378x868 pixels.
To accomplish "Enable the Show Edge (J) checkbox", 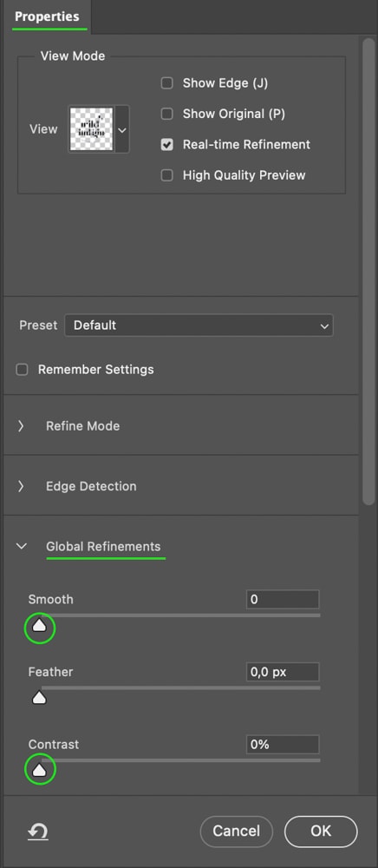I will 167,83.
